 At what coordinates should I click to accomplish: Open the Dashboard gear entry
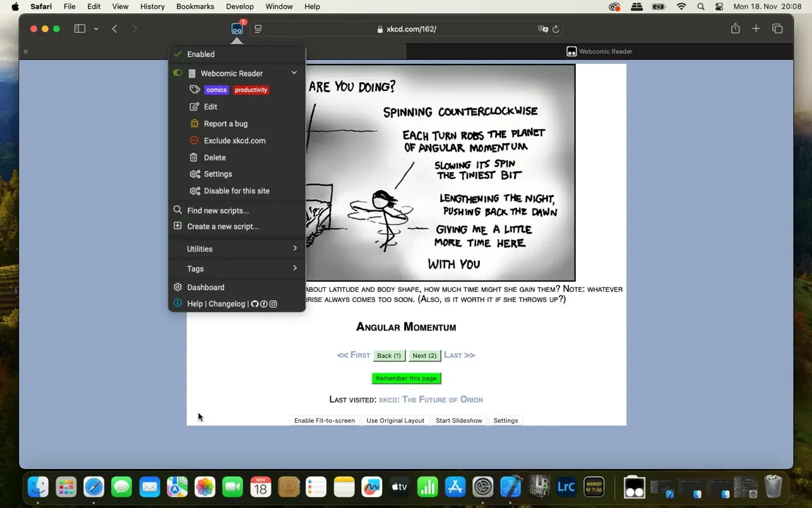[x=205, y=287]
